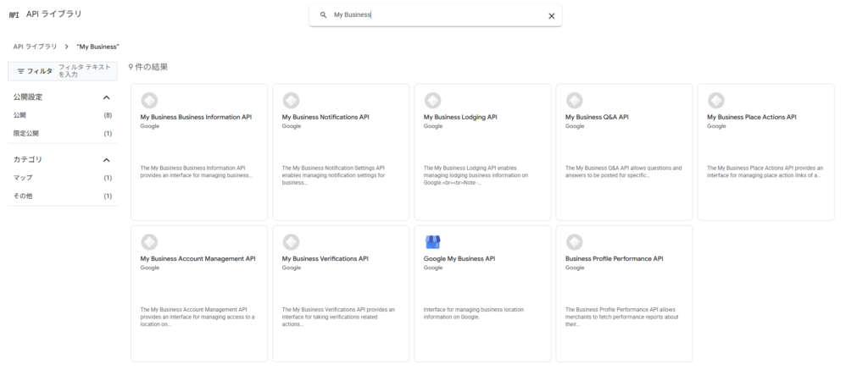Filter by the その他 category
The image size is (868, 370).
(x=23, y=196)
